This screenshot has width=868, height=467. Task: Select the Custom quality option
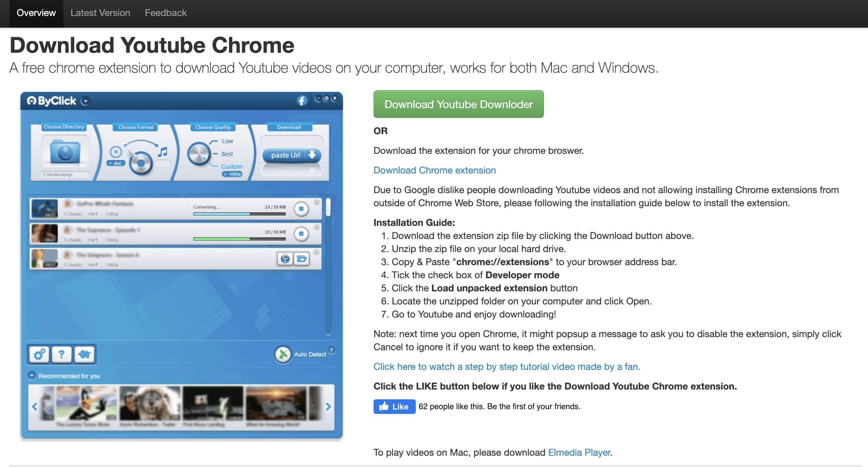[232, 167]
